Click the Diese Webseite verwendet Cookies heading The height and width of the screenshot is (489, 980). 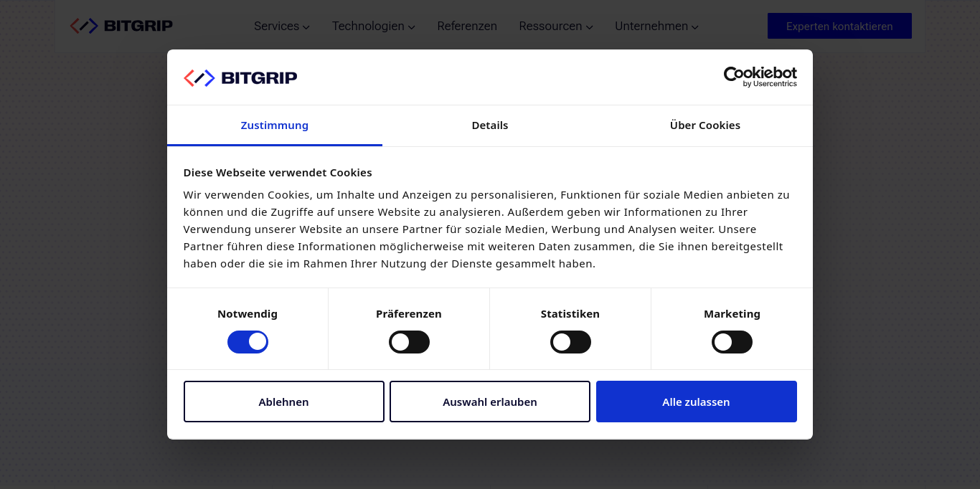tap(278, 173)
